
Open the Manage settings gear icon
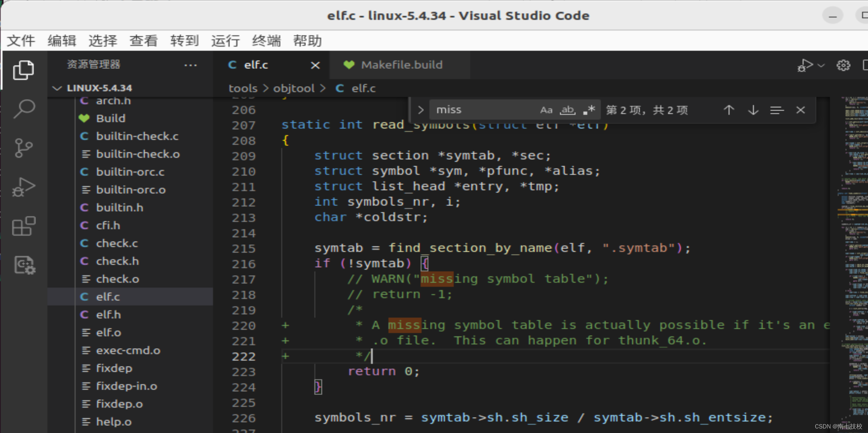pyautogui.click(x=843, y=65)
